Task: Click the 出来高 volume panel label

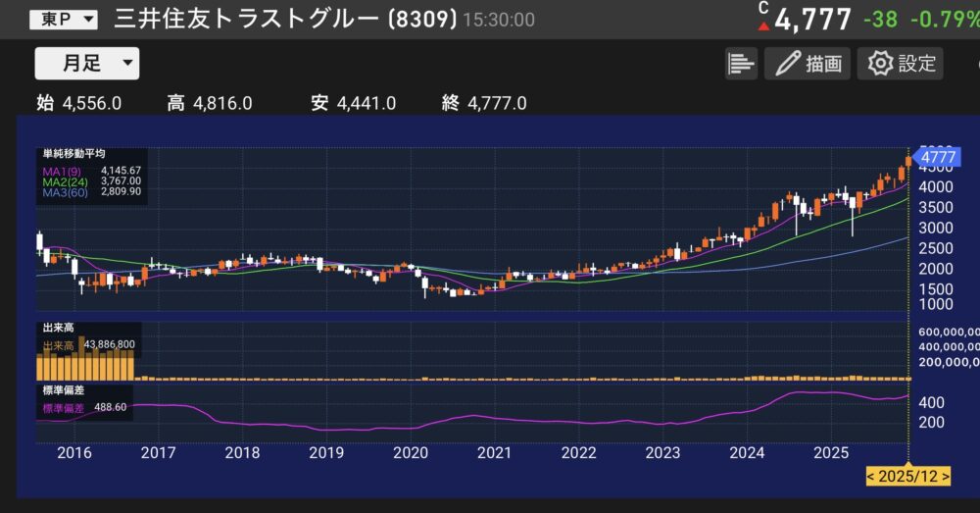Action: [x=58, y=328]
